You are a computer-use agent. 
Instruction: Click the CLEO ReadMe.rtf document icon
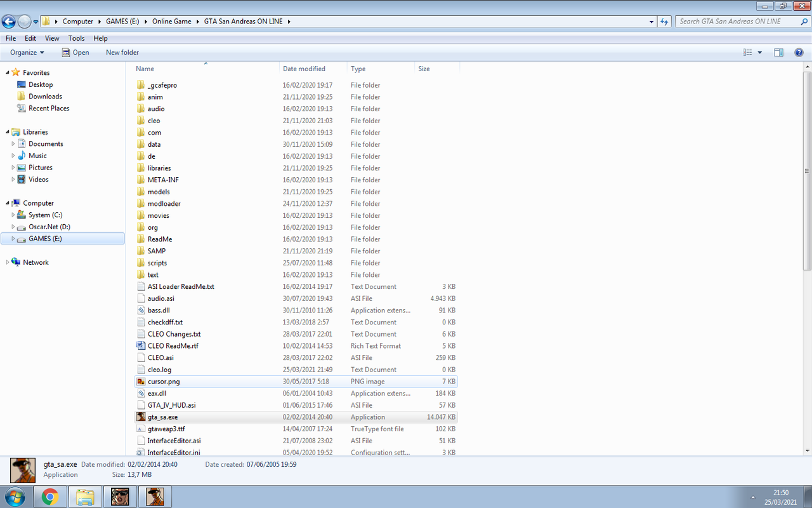[x=141, y=346]
